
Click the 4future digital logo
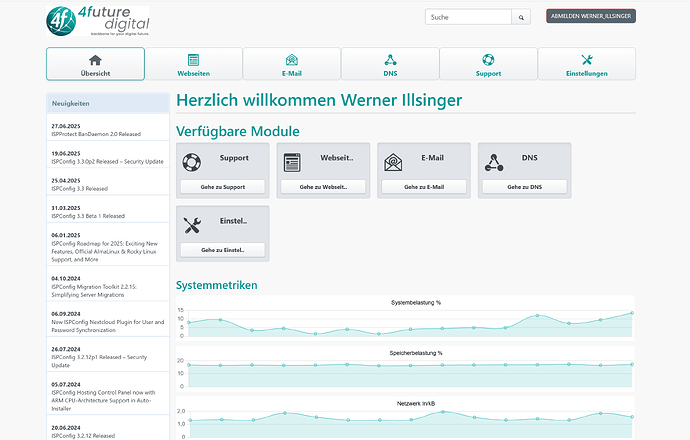[97, 21]
